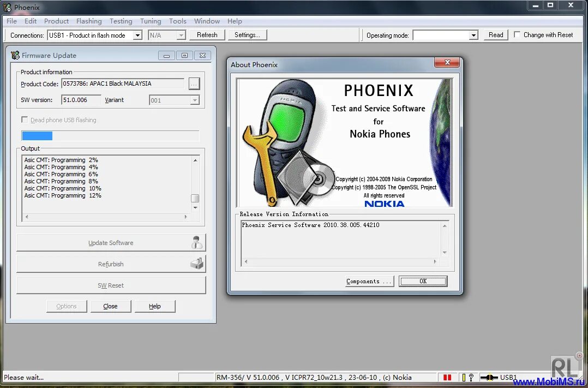
Task: Click the red status indicator in status bar
Action: point(447,378)
